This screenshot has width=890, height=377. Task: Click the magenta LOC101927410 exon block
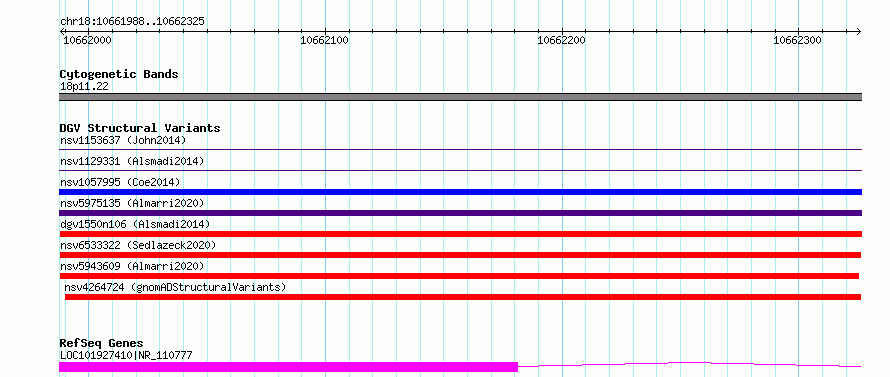coord(288,367)
